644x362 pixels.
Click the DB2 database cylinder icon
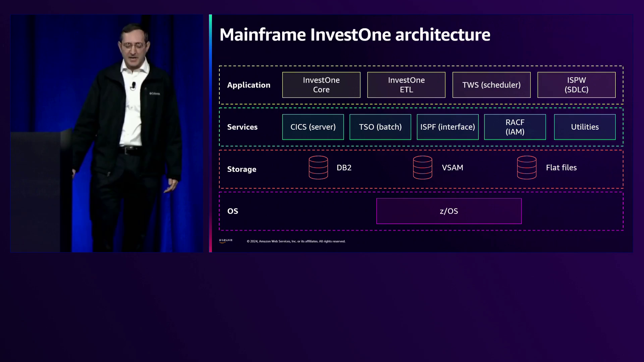[318, 168]
